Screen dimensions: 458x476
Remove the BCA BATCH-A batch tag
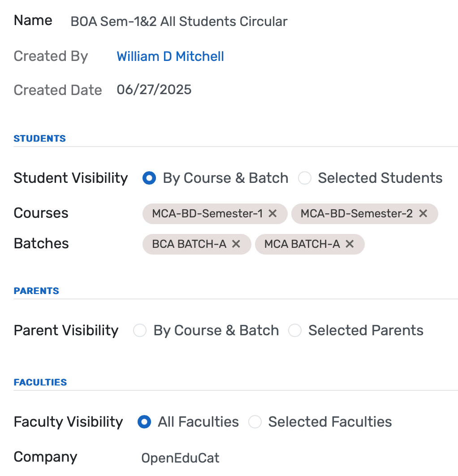click(x=236, y=244)
